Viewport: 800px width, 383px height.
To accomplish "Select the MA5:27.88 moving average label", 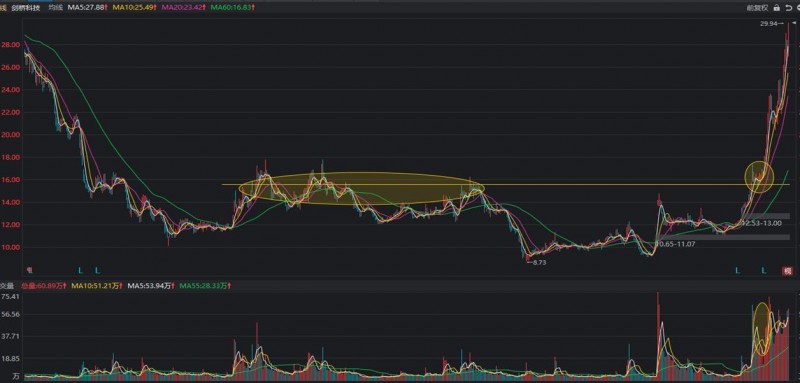I will [86, 8].
